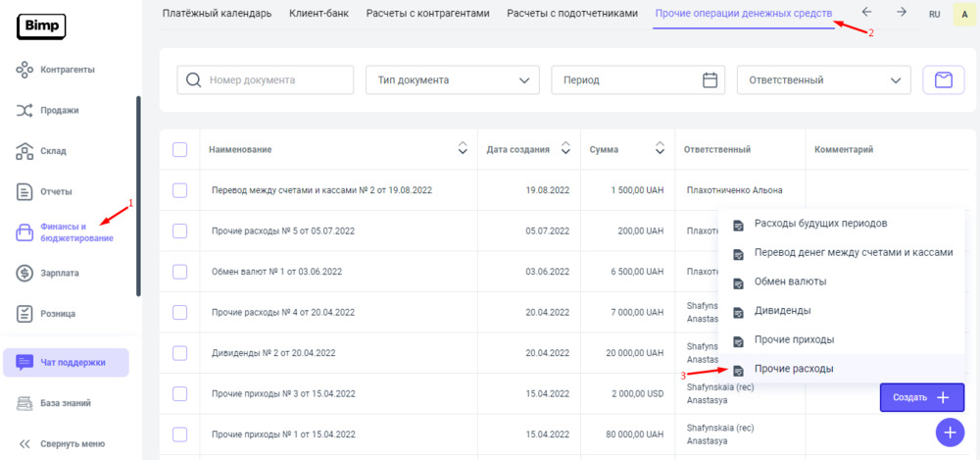This screenshot has height=460, width=980.
Task: Toggle the select-all checkbox in table header
Action: (x=179, y=149)
